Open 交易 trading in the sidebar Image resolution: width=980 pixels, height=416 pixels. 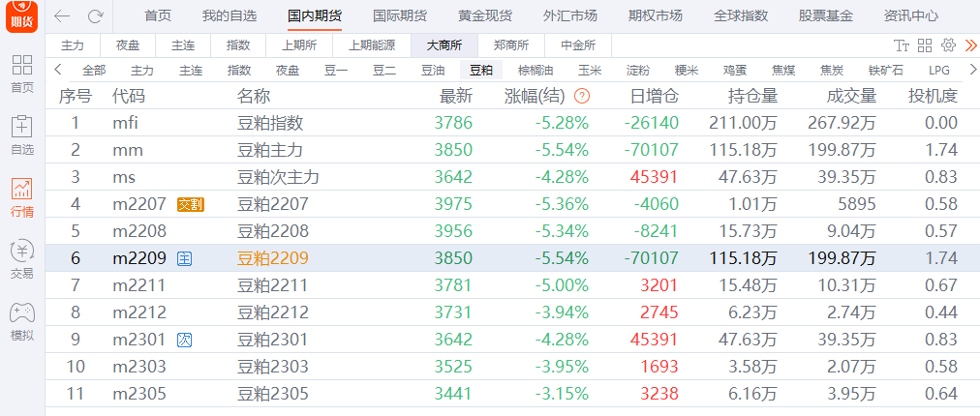(x=22, y=260)
